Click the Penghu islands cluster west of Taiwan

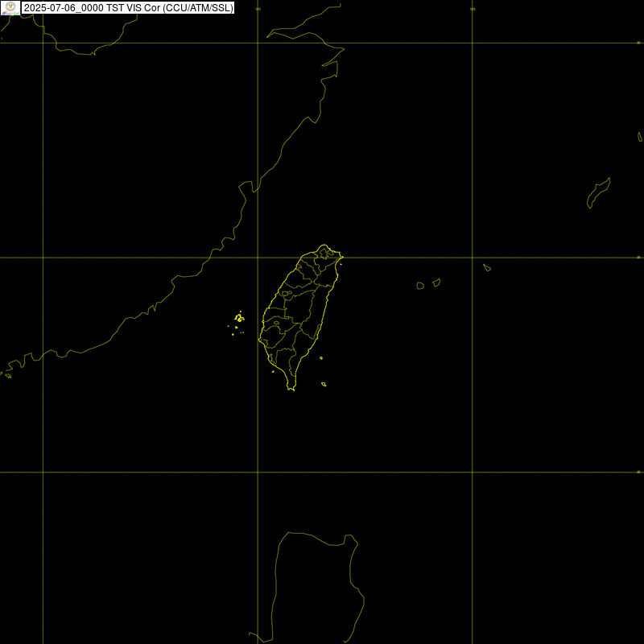pyautogui.click(x=237, y=324)
